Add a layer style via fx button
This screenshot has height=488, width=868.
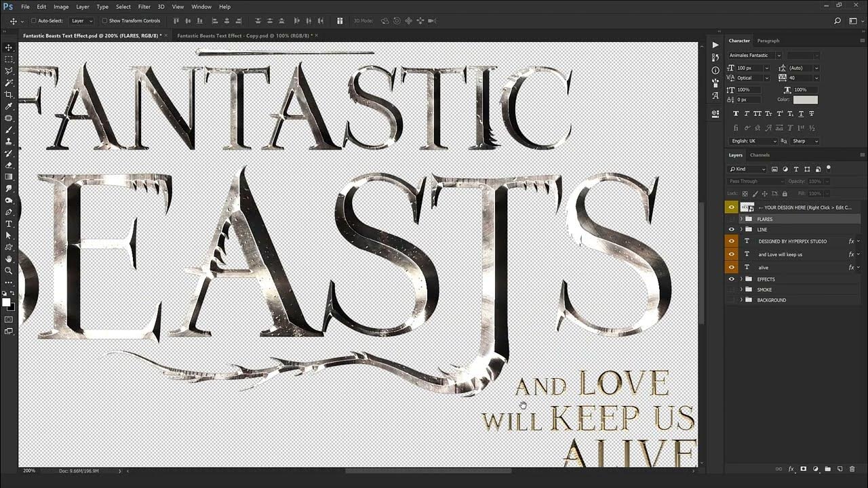[791, 469]
